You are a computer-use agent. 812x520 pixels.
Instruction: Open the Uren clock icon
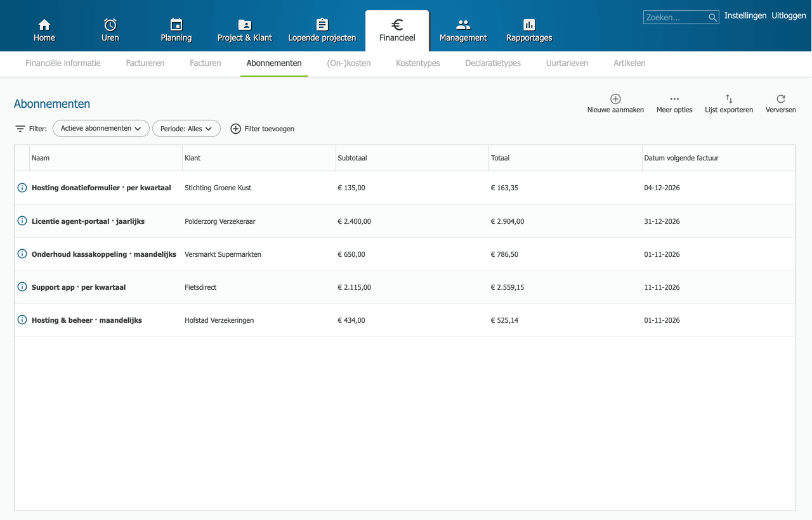pos(110,25)
